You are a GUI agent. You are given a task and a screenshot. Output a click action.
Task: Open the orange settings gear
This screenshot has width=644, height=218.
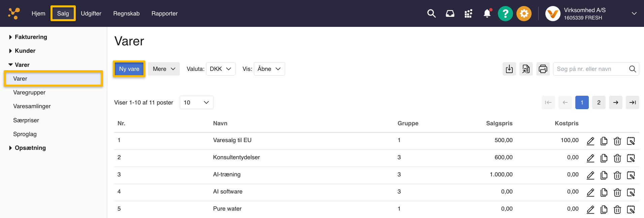(524, 13)
